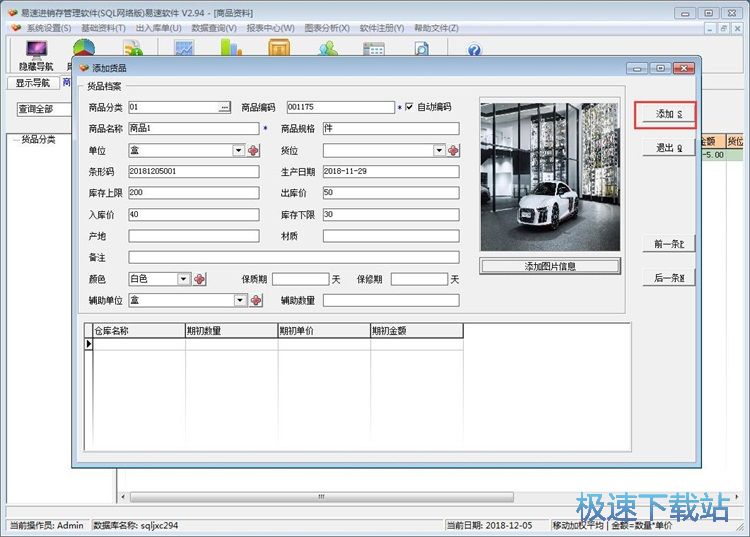This screenshot has height=537, width=750.
Task: Click the 商品名称 input field
Action: [194, 129]
